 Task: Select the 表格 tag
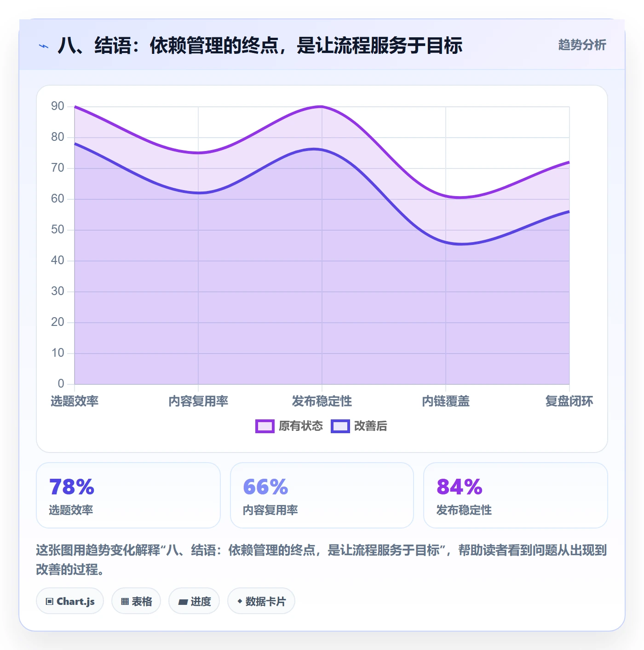pyautogui.click(x=136, y=601)
